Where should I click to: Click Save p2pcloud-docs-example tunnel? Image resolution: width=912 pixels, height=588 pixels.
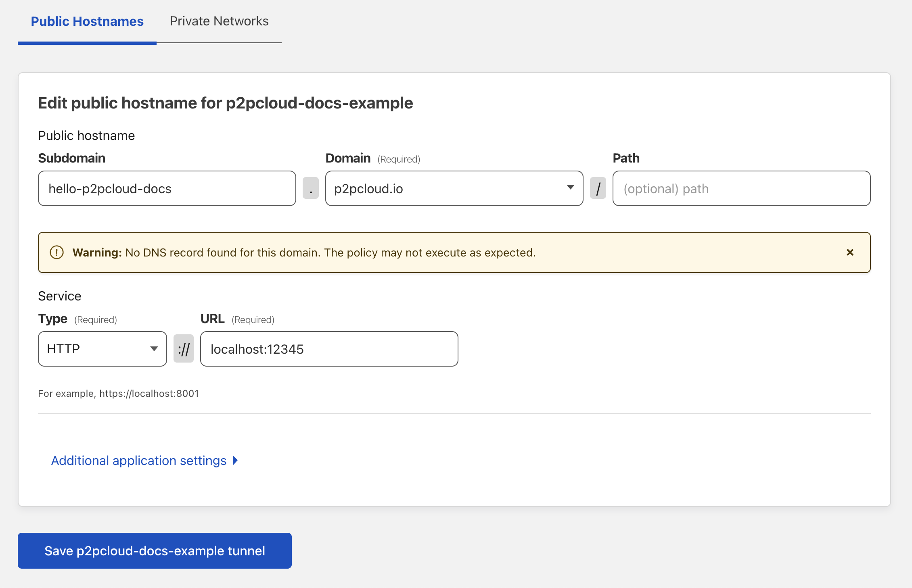(154, 550)
